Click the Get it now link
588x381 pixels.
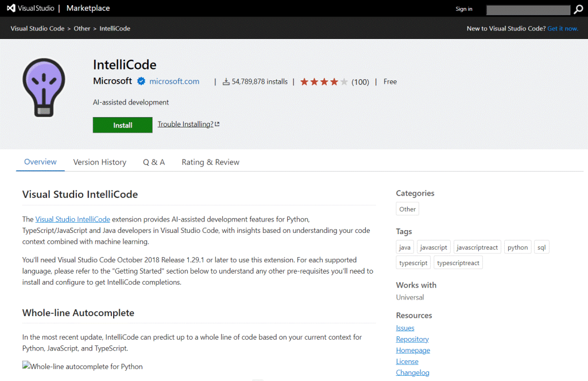(563, 29)
